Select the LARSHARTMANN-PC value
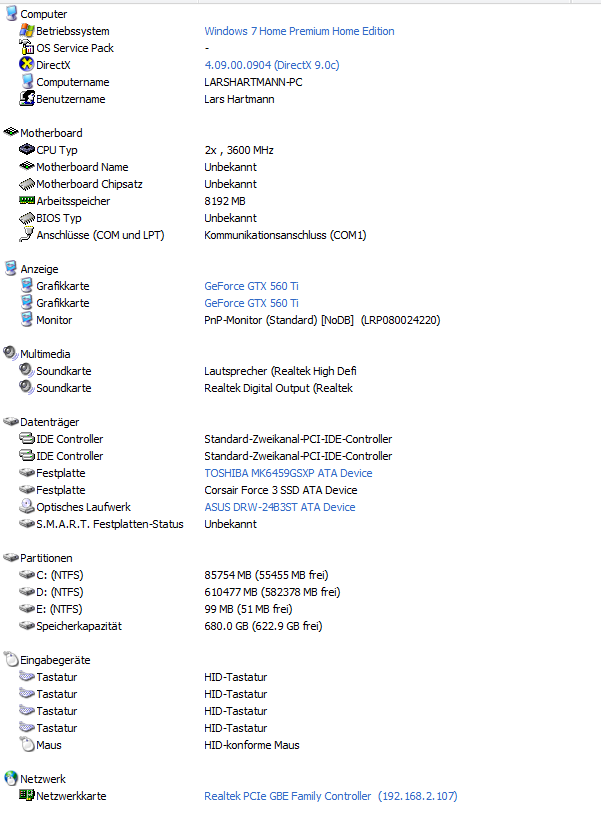 (x=253, y=82)
